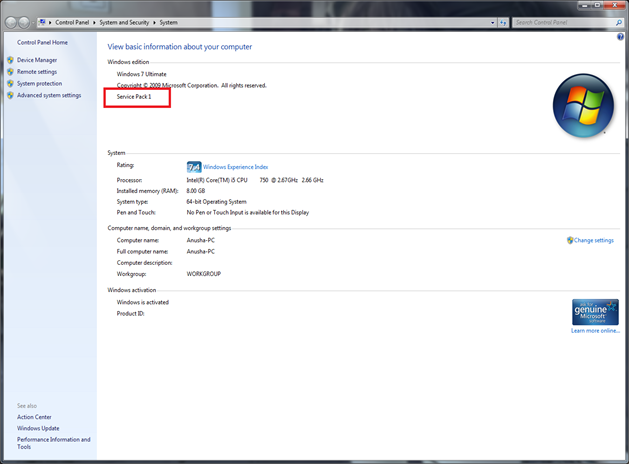The height and width of the screenshot is (464, 629).
Task: Click the Back navigation arrow button
Action: pos(11,22)
